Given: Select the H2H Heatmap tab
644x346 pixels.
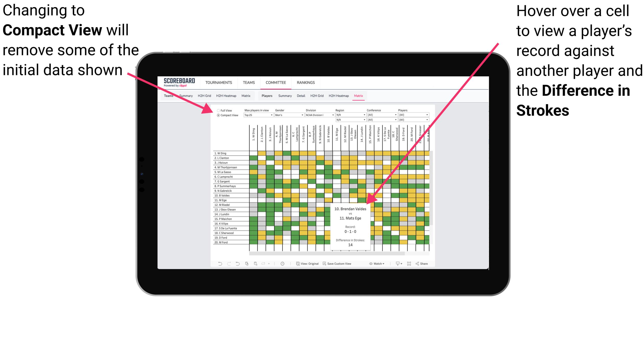Looking at the screenshot, I should point(349,95).
